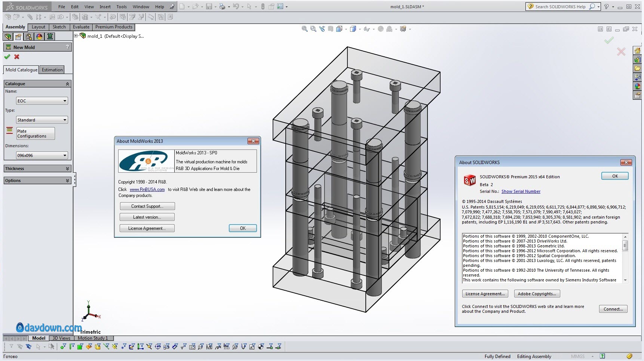
Task: Open the Dimensions dropdown showing 096x096
Action: tap(42, 155)
